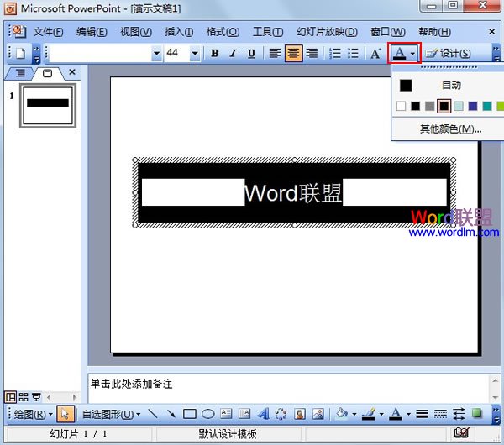Apply bulleted list formatting
Image resolution: width=504 pixels, height=445 pixels.
pos(354,53)
